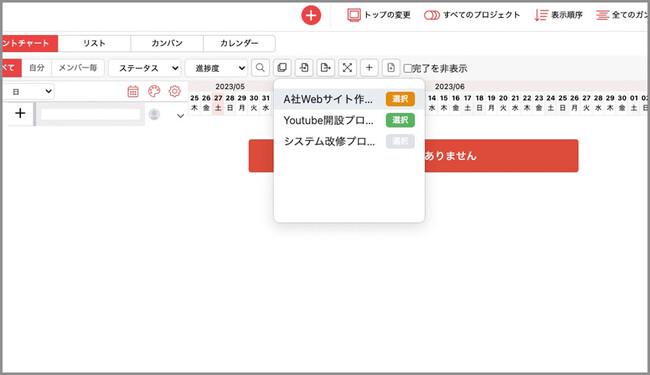This screenshot has height=375, width=650.
Task: Click the export file icon
Action: click(x=325, y=68)
